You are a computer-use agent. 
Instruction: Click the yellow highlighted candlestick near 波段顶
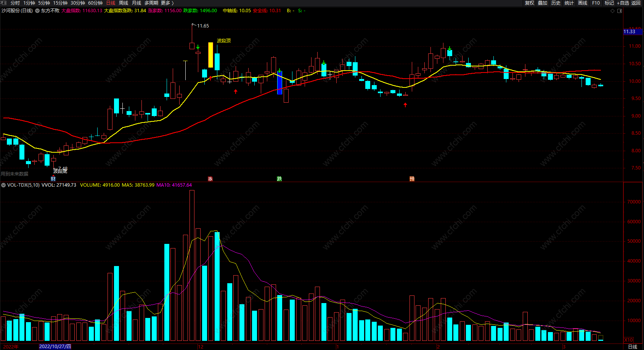tap(210, 55)
